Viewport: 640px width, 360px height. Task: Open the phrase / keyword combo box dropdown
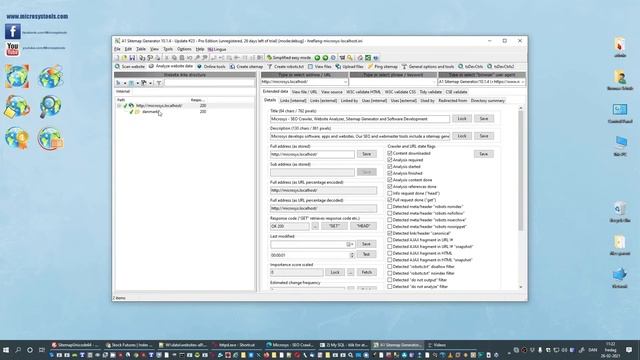(434, 82)
